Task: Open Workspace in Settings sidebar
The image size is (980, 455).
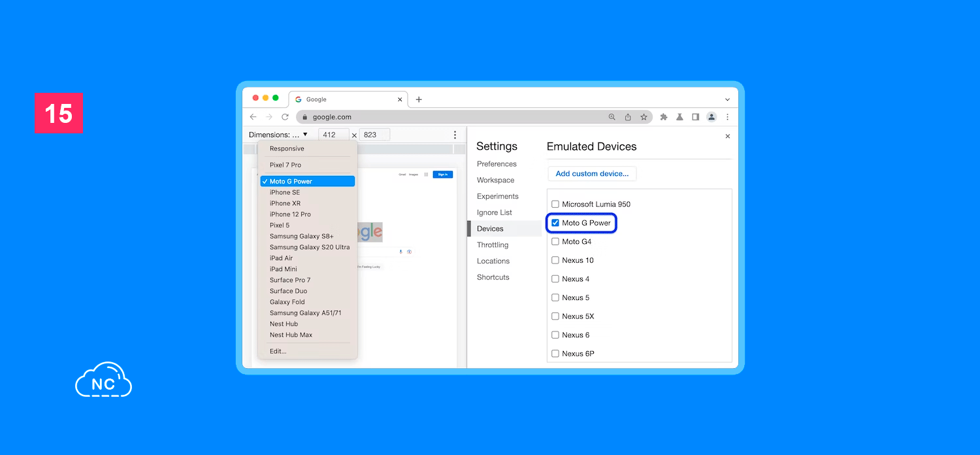Action: 495,180
